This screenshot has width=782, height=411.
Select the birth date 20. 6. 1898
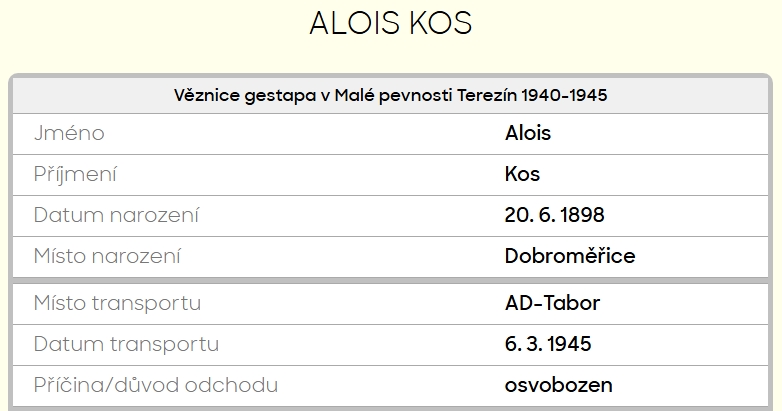click(555, 215)
